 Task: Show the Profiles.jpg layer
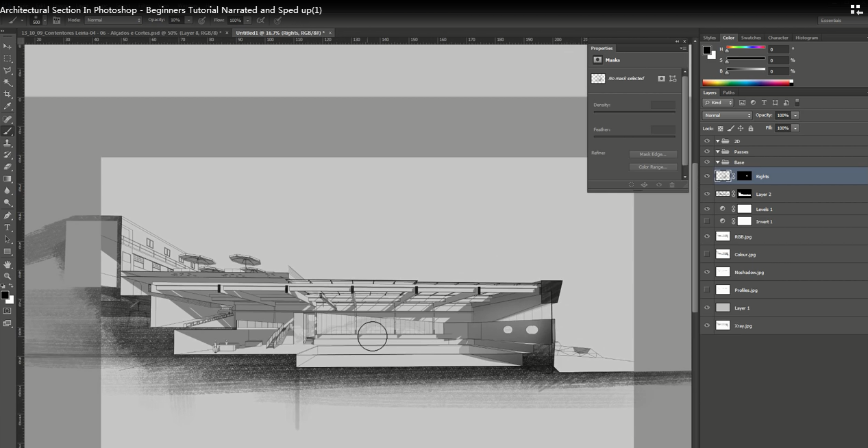pyautogui.click(x=707, y=290)
